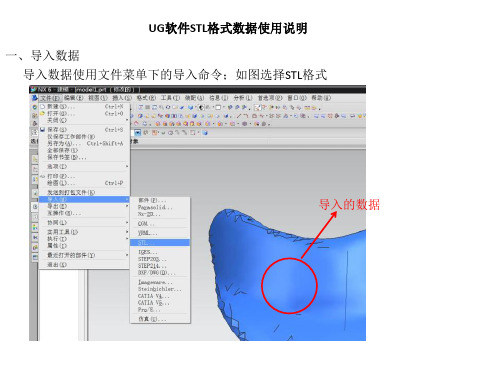Click the title UG软件STL格式数据使用说明

(228, 28)
